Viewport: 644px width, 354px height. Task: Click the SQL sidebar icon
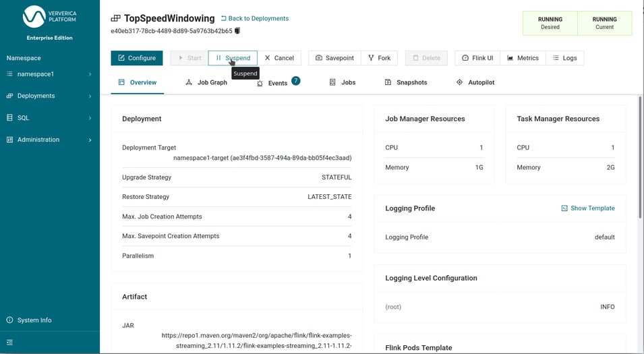point(9,117)
